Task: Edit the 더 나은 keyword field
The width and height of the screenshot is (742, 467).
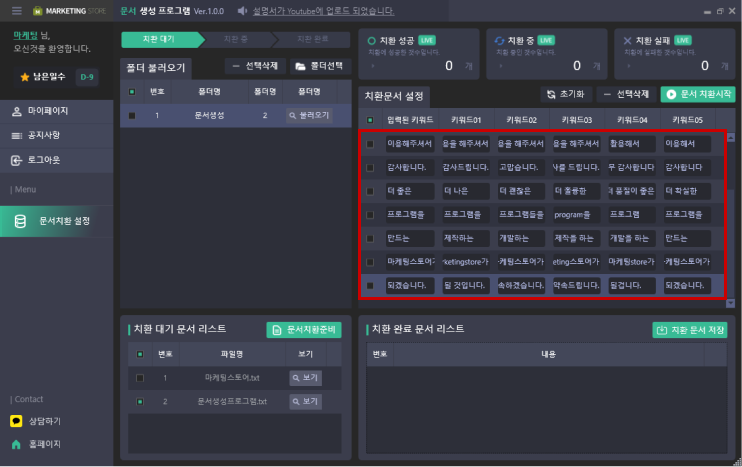Action: 466,191
